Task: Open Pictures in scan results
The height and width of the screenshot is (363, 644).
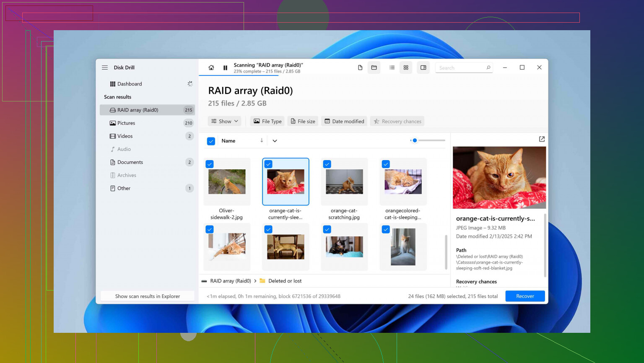Action: coord(126,123)
